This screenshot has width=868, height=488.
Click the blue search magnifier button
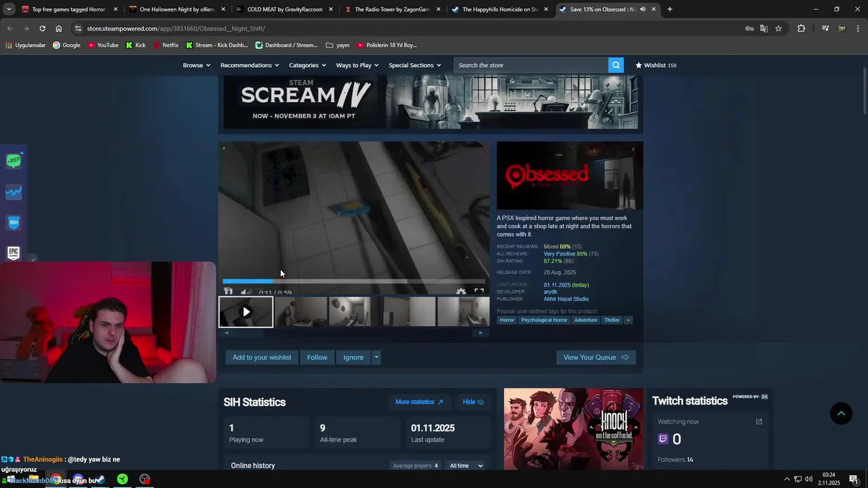[x=616, y=65]
